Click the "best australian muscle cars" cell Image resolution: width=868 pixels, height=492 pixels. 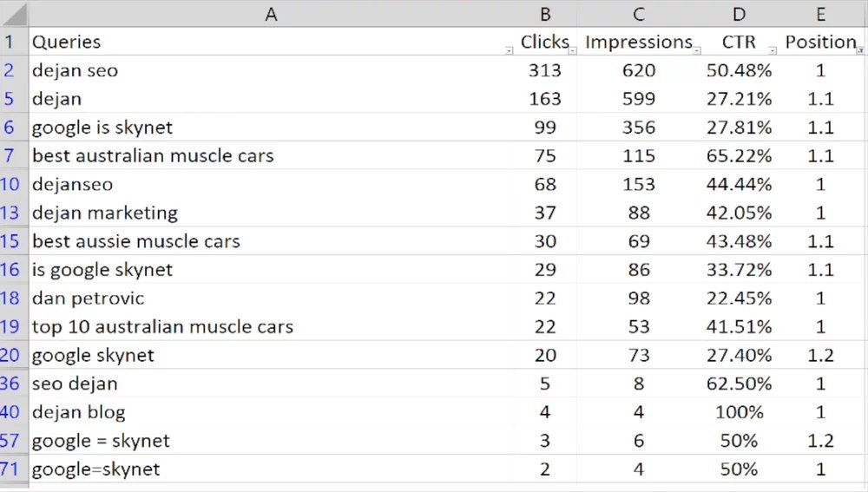[153, 156]
